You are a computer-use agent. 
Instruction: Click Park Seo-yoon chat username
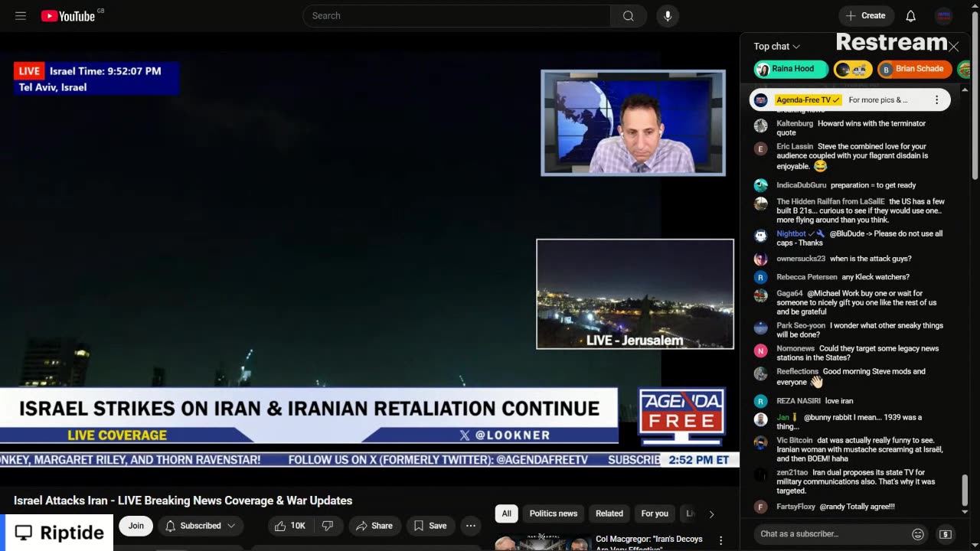(801, 326)
